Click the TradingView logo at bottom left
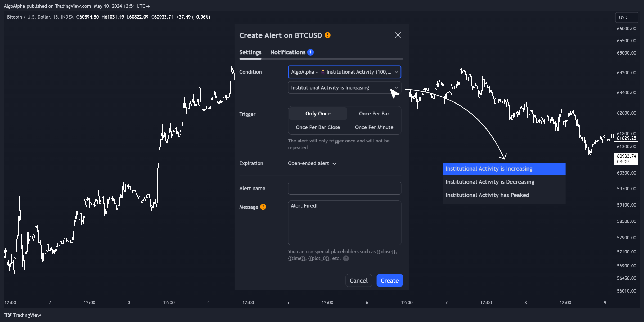Screen dimensions: 644x322 [x=23, y=315]
